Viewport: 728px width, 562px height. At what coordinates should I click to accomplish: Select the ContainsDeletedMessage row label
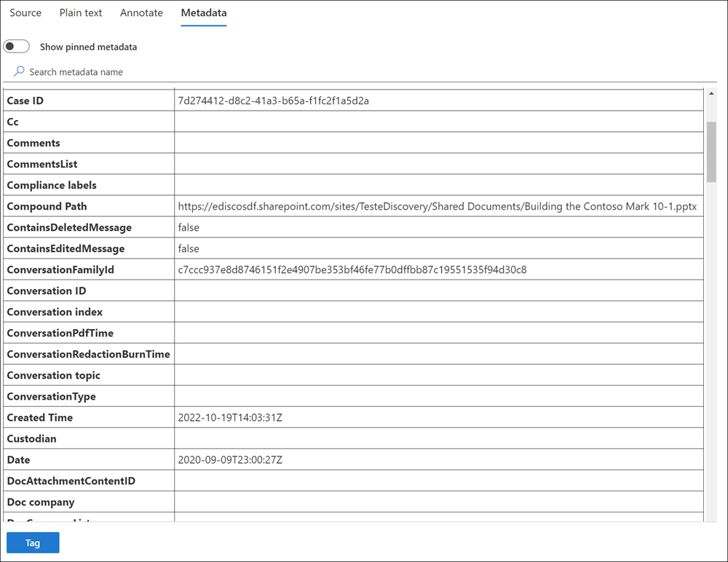pyautogui.click(x=69, y=228)
